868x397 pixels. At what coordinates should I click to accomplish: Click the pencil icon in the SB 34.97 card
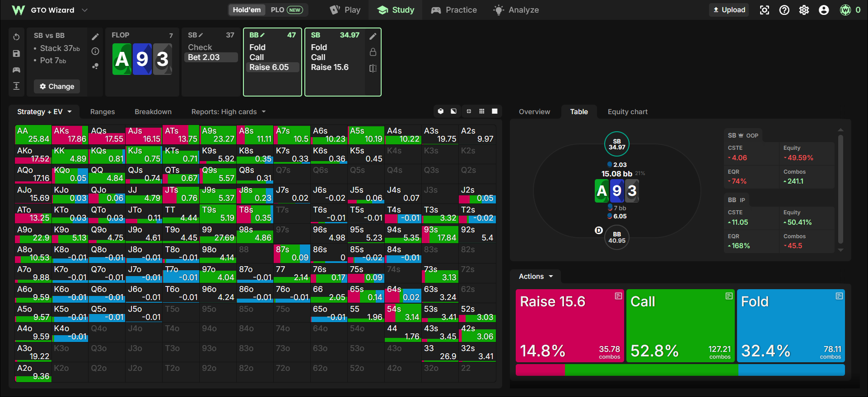point(373,37)
